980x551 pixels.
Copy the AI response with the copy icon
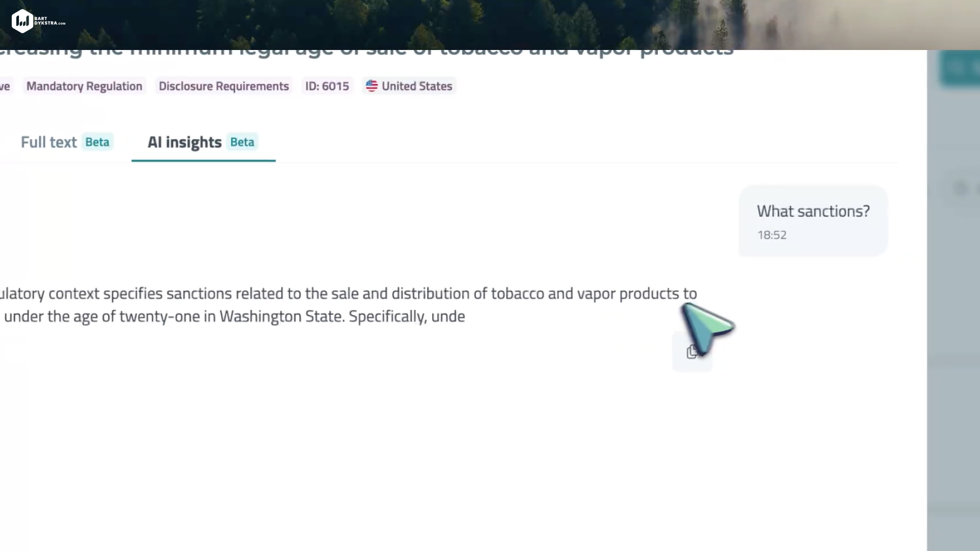coord(692,352)
